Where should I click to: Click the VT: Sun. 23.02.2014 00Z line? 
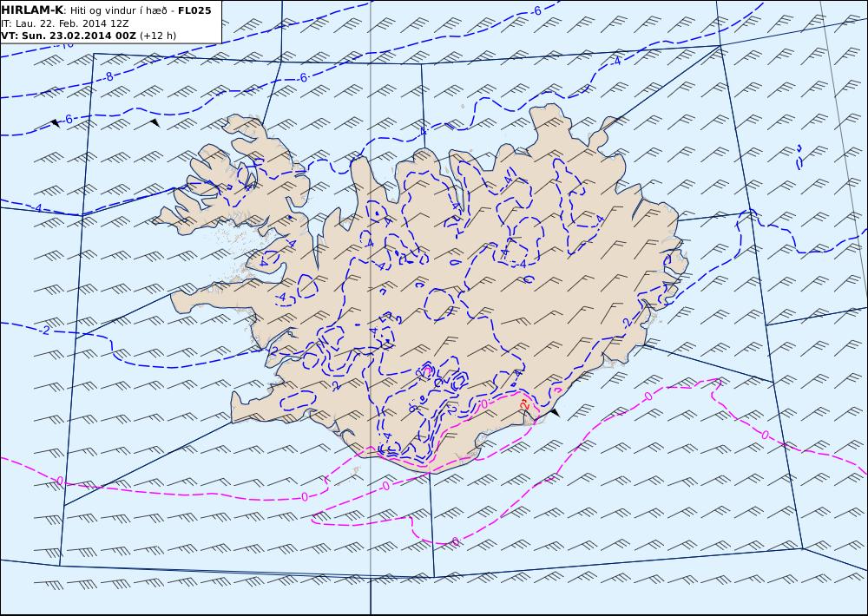click(68, 36)
